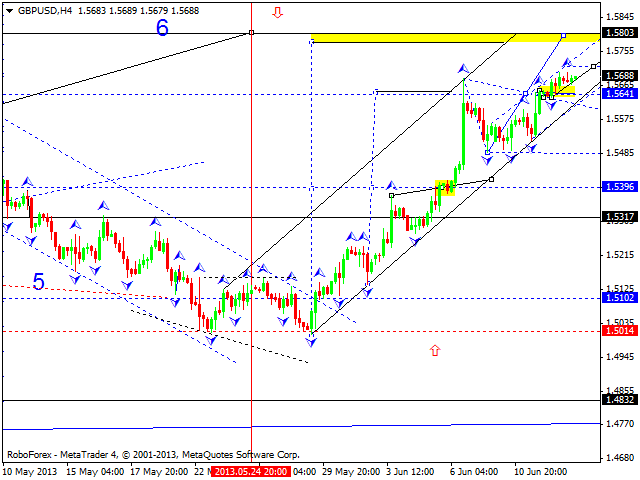This screenshot has width=640, height=480.
Task: Click the 1.4832 price level label
Action: pos(621,400)
